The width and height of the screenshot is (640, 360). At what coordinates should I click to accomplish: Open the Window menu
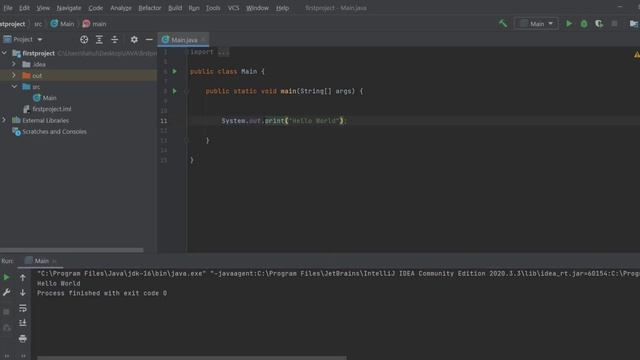(x=257, y=8)
